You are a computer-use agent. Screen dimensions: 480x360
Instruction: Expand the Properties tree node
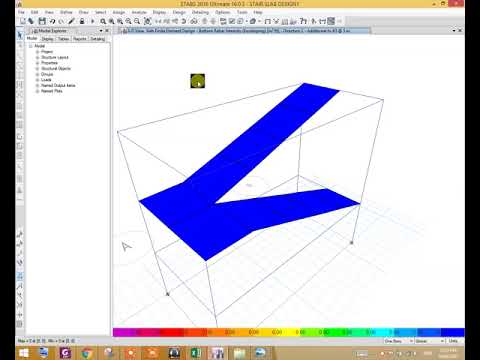[x=37, y=63]
